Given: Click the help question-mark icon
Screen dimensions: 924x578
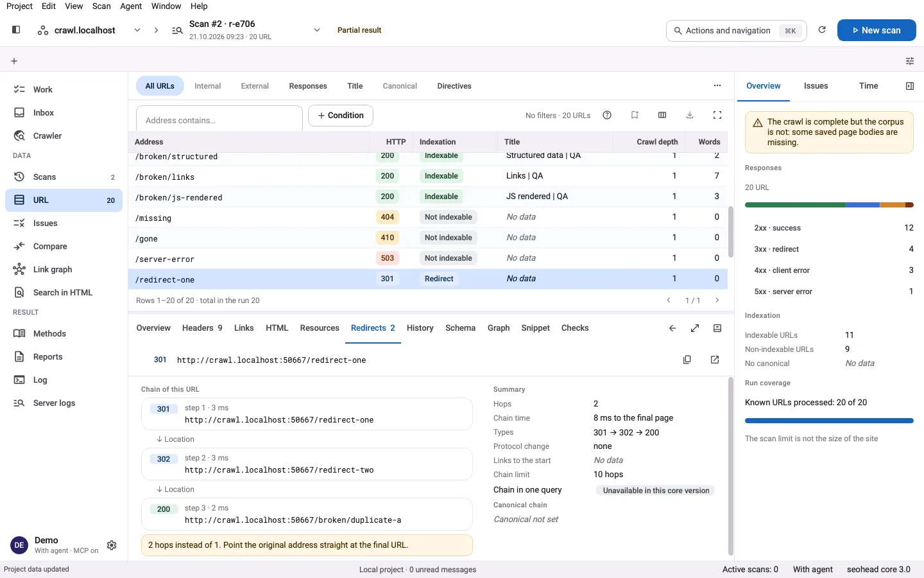Looking at the screenshot, I should (x=607, y=115).
